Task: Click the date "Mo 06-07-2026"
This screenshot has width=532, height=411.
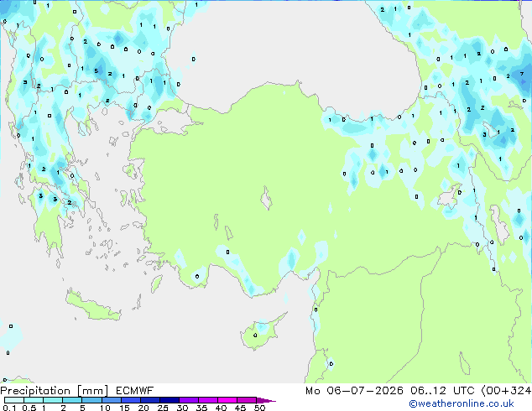Action: pos(354,391)
